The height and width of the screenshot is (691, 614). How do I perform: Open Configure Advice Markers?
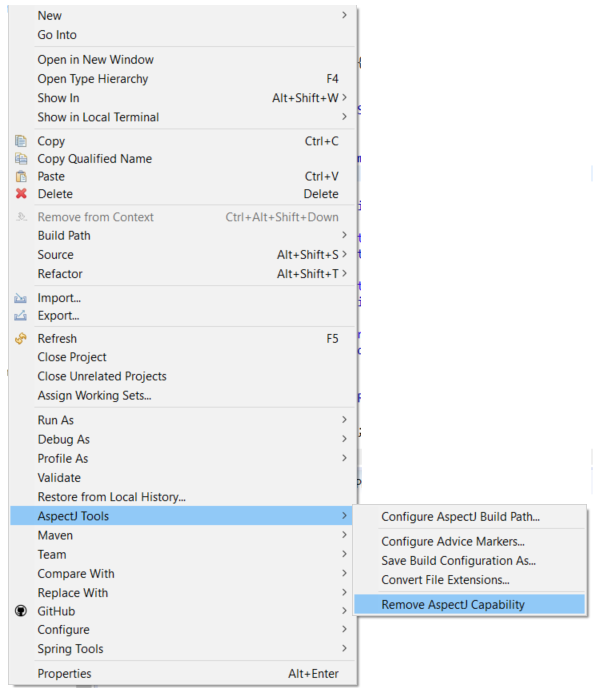point(470,541)
